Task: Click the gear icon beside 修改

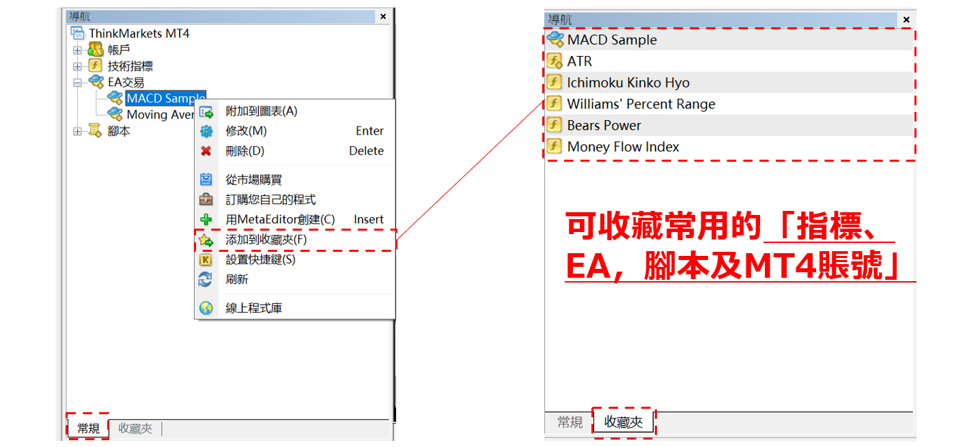Action: point(206,131)
